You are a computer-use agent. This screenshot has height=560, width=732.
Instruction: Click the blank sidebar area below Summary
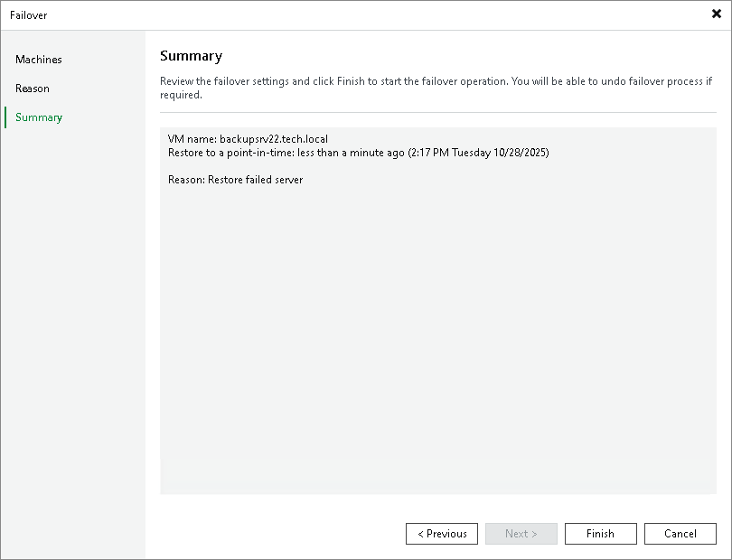pos(72,316)
